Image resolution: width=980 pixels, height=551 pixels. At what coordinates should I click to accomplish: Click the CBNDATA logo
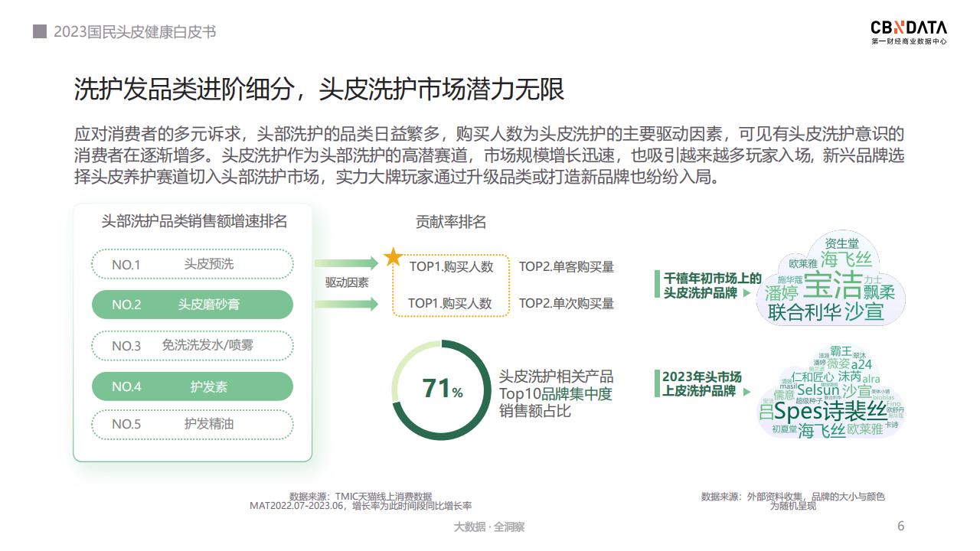(x=909, y=31)
